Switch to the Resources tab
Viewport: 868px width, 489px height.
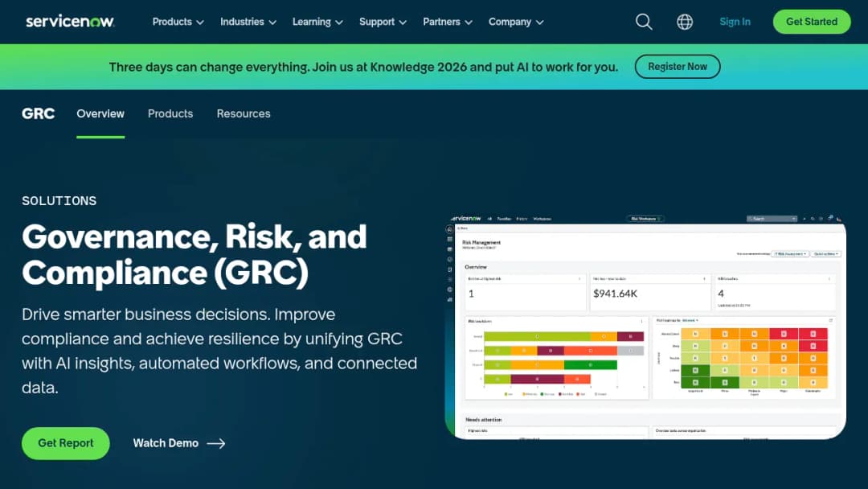coord(244,113)
